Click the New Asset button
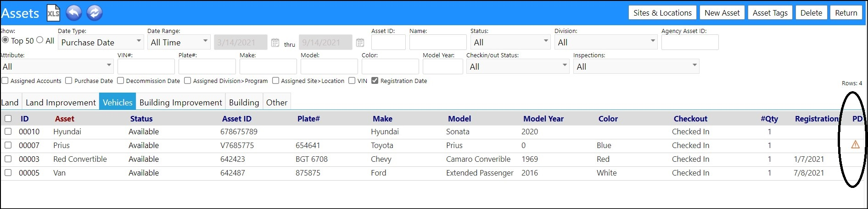The image size is (868, 209). pos(722,13)
